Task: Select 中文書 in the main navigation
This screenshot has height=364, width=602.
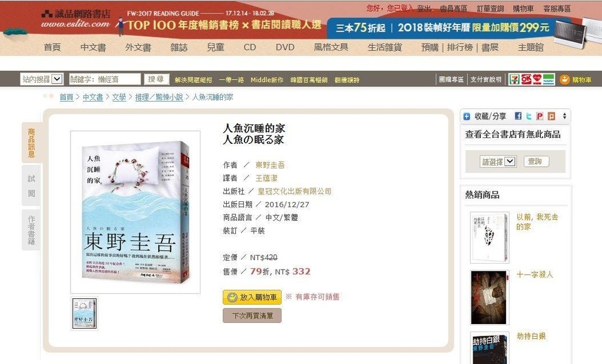Action: point(93,47)
